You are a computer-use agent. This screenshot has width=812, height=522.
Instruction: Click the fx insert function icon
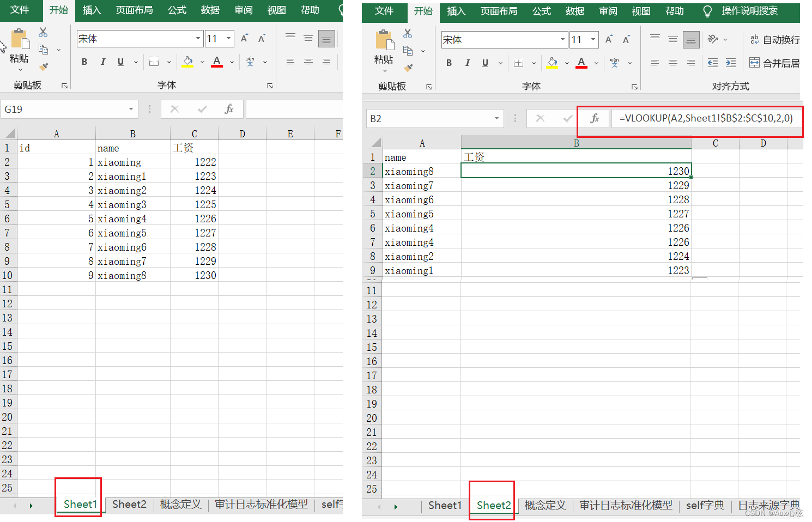[x=595, y=118]
